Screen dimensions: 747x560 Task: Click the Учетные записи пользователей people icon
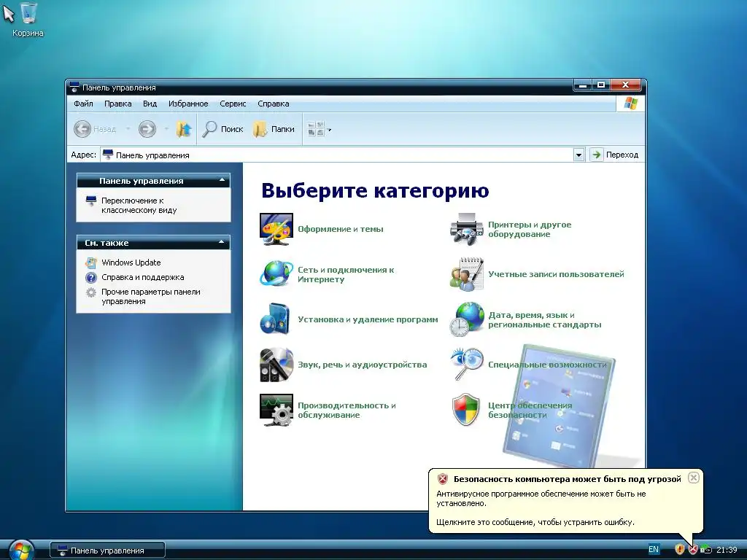pyautogui.click(x=466, y=274)
